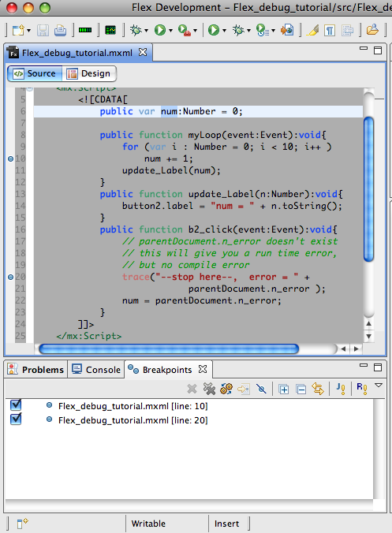
Task: Click 'Writable' in the status bar
Action: click(x=148, y=524)
